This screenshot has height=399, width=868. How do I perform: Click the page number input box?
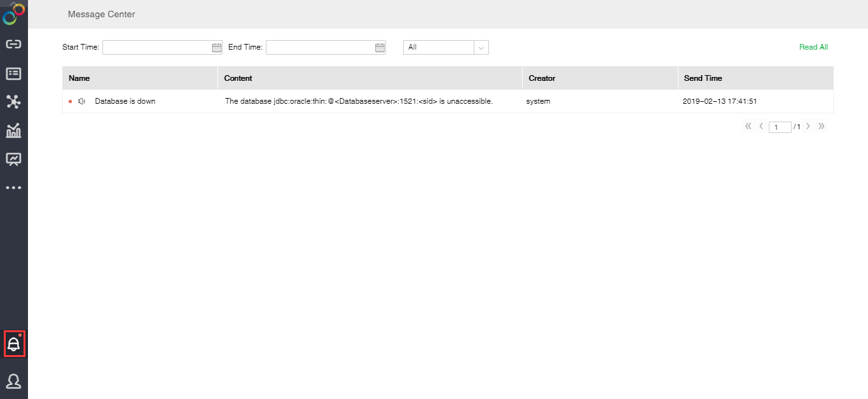coord(780,127)
